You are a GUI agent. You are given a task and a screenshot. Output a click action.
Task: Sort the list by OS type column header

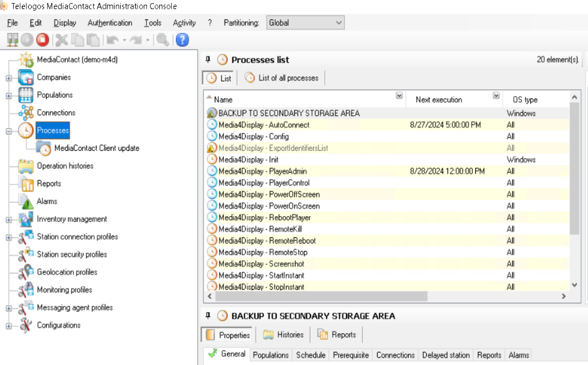tap(525, 100)
